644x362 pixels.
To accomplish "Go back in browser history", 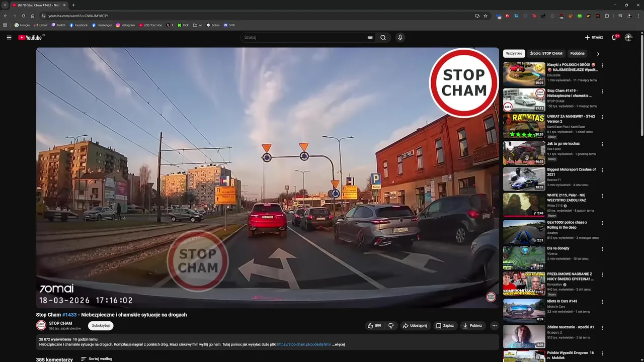I will [6, 16].
